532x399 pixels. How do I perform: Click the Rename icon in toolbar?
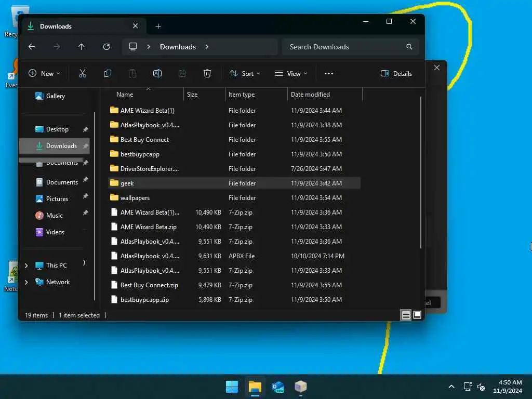click(x=157, y=73)
